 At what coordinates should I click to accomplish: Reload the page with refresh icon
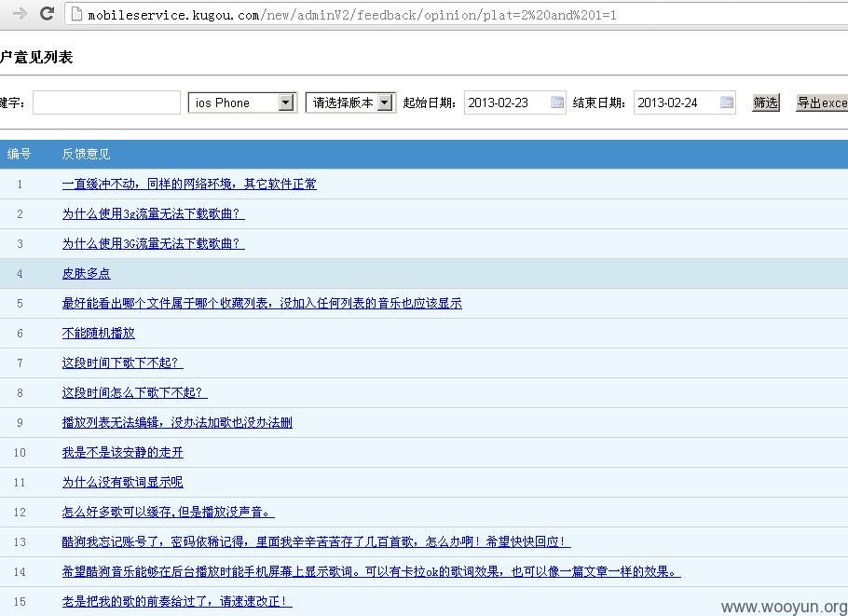point(47,13)
